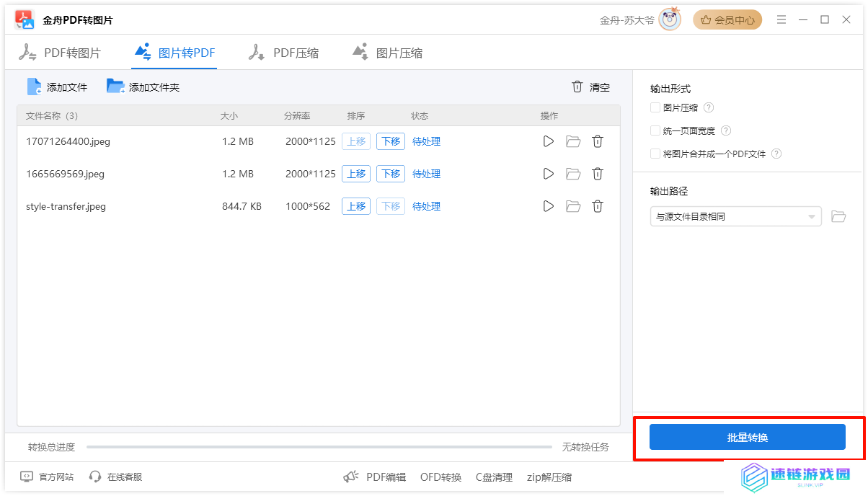Open zip解压缩 tool link
Viewport: 868px width, 496px height.
[x=549, y=477]
